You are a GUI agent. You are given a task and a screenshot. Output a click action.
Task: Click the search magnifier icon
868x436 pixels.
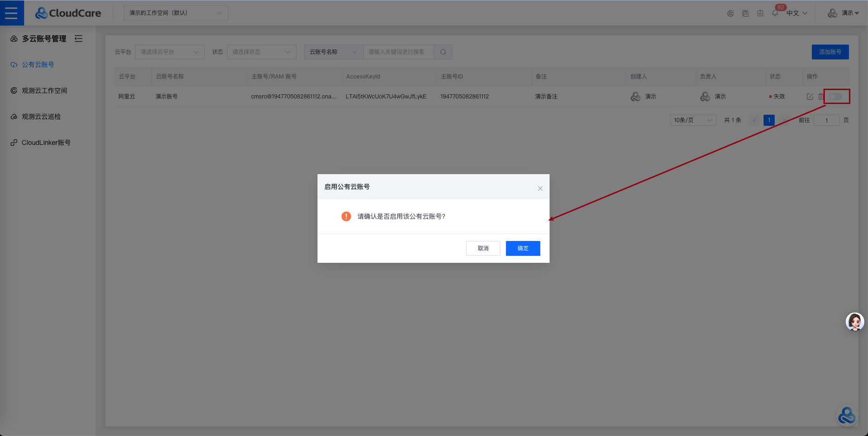(443, 52)
